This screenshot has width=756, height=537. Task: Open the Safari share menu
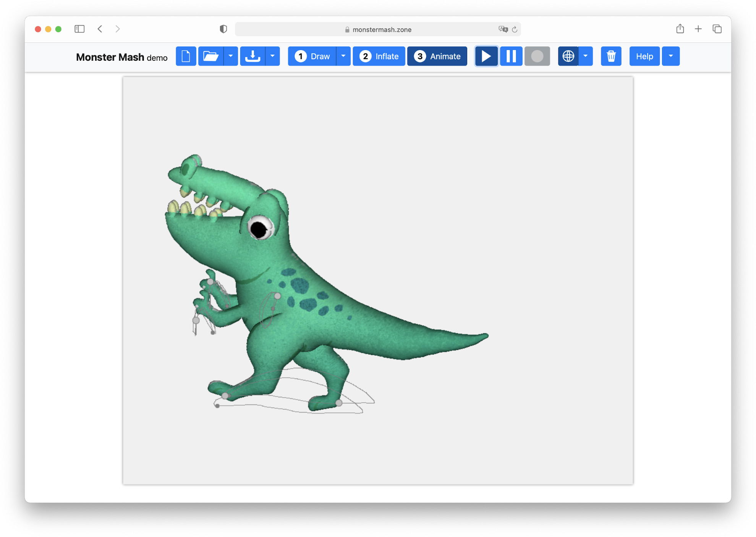680,29
